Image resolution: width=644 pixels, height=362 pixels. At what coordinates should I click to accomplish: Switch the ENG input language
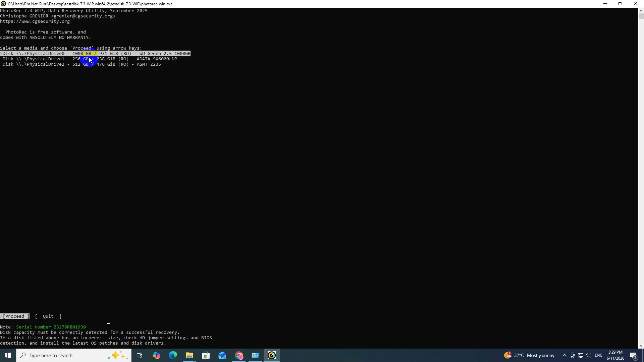pos(598,355)
